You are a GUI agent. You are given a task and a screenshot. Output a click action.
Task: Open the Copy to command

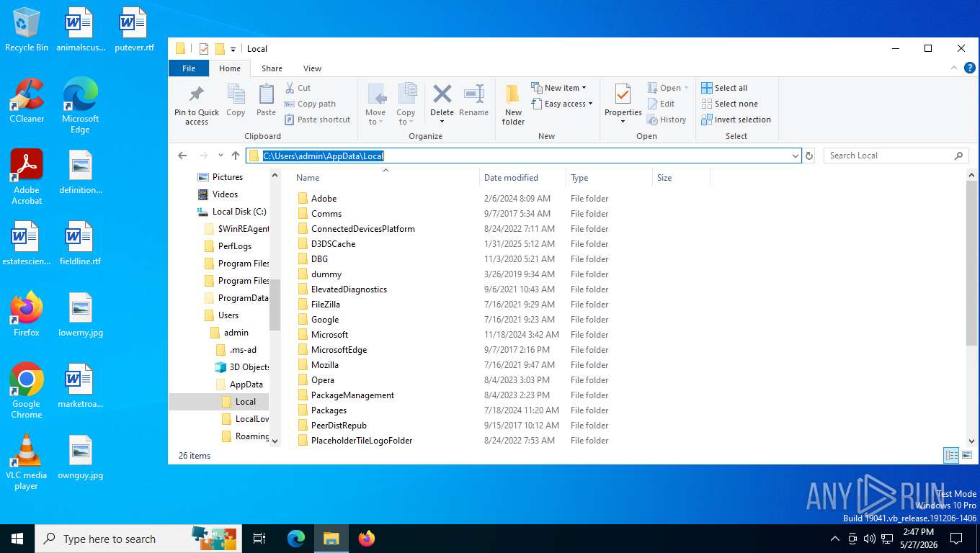click(406, 104)
